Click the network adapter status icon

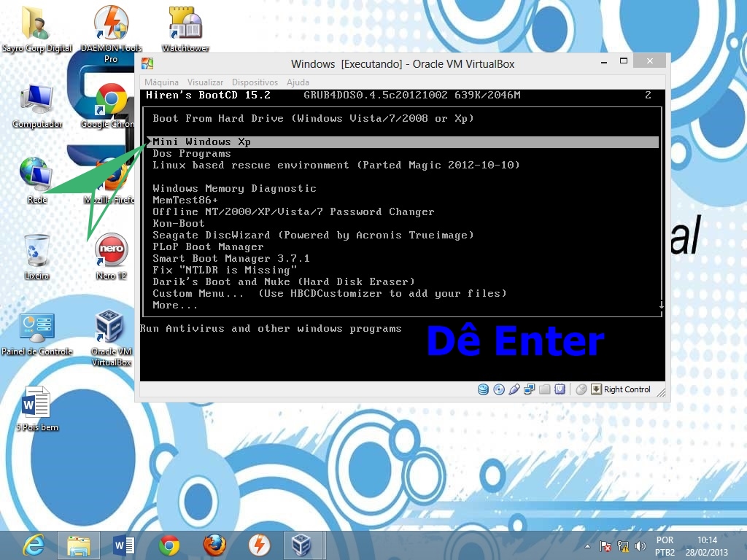(x=530, y=389)
